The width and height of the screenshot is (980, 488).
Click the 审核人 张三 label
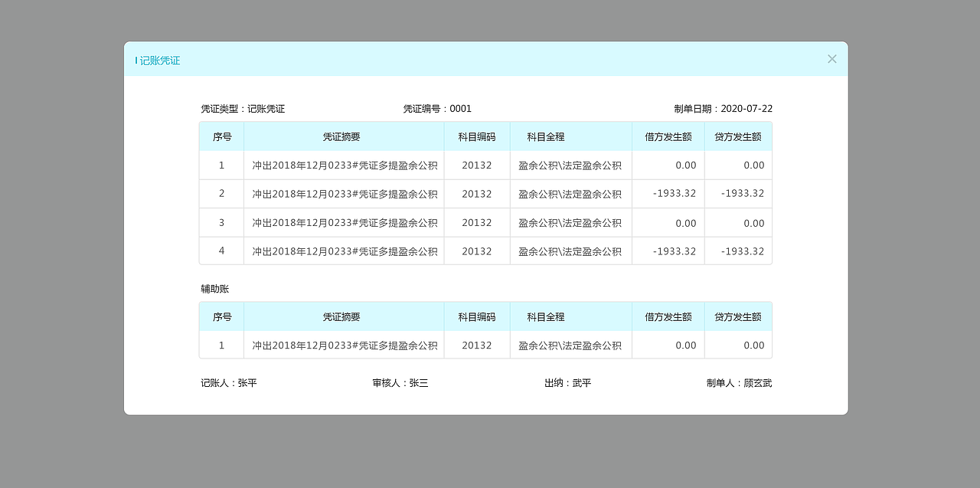(399, 382)
